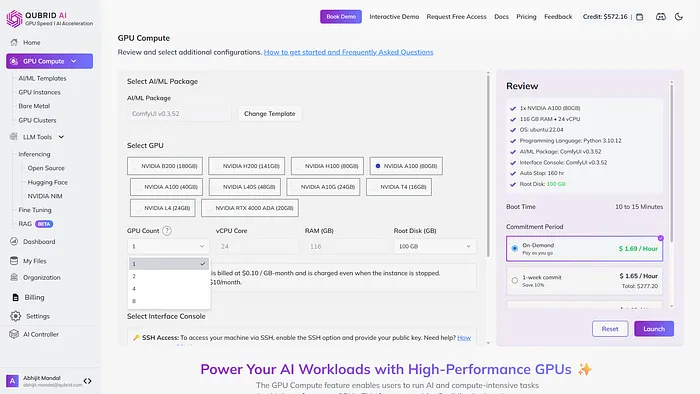Open Fine Tuning in sidebar

pos(35,210)
